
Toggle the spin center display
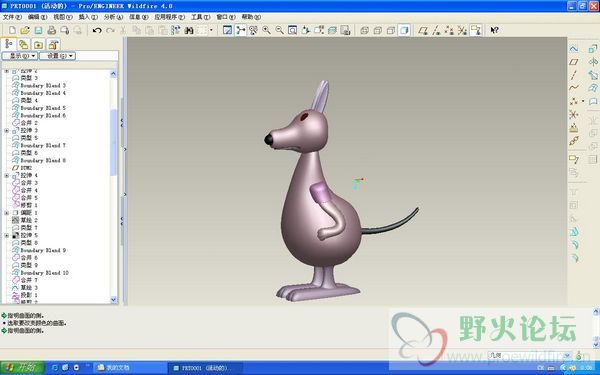[x=240, y=30]
